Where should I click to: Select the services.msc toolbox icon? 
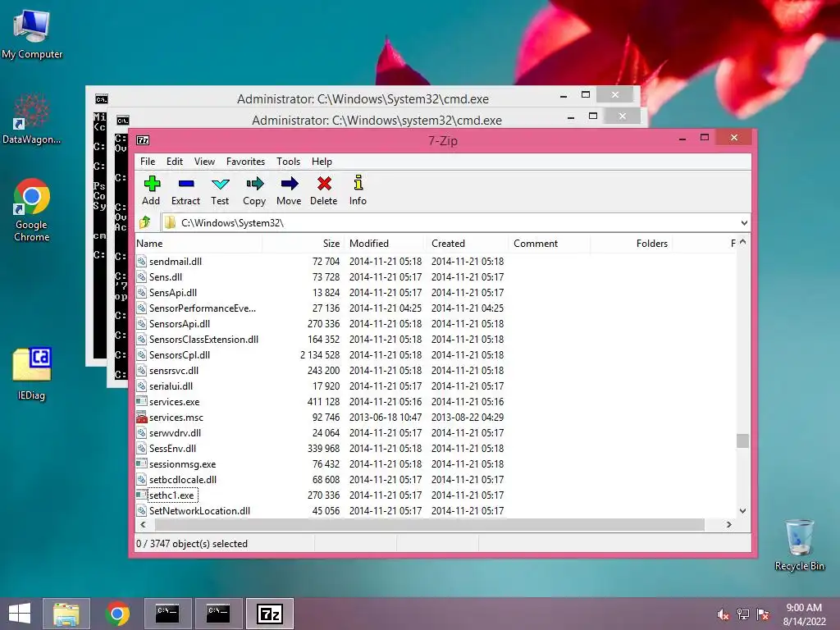tap(141, 418)
